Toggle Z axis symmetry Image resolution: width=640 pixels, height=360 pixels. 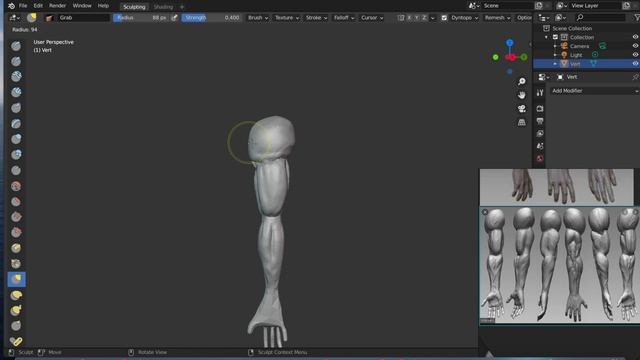coord(424,18)
